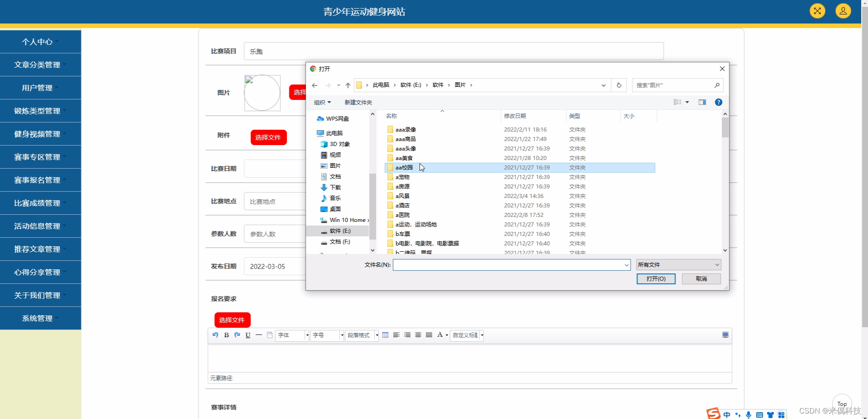Click the 附件 选择文件 button
Image resolution: width=868 pixels, height=419 pixels.
269,137
